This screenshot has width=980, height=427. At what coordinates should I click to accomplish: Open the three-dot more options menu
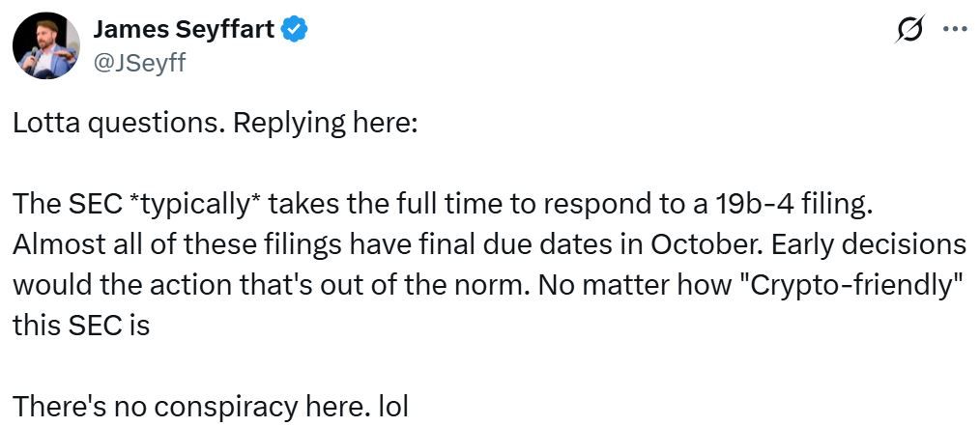tap(954, 29)
